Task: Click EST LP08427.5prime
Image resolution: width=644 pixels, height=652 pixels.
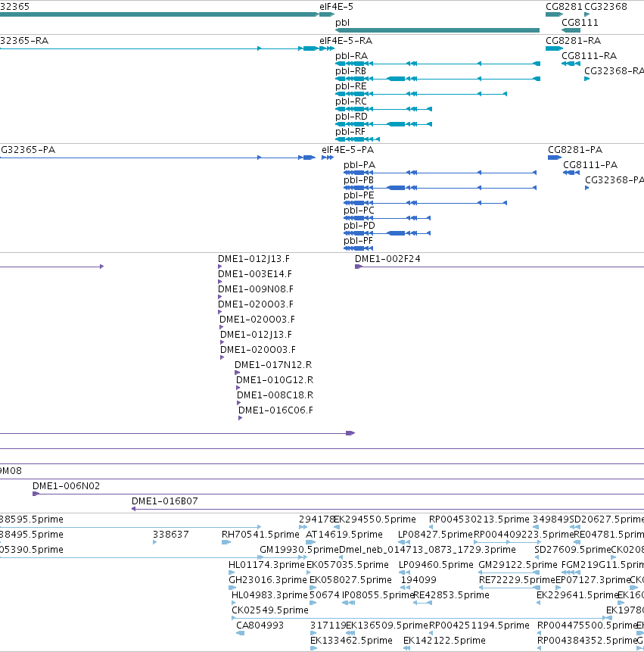Action: [x=435, y=535]
